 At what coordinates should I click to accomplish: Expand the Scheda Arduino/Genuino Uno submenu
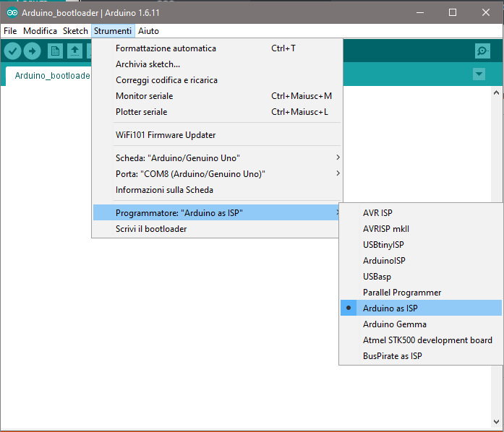[217, 157]
